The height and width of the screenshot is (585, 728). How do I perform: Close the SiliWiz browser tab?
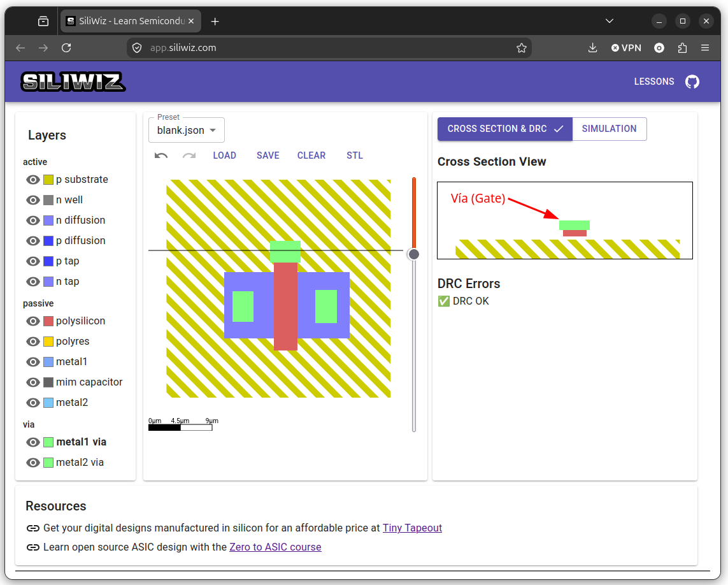(x=191, y=22)
